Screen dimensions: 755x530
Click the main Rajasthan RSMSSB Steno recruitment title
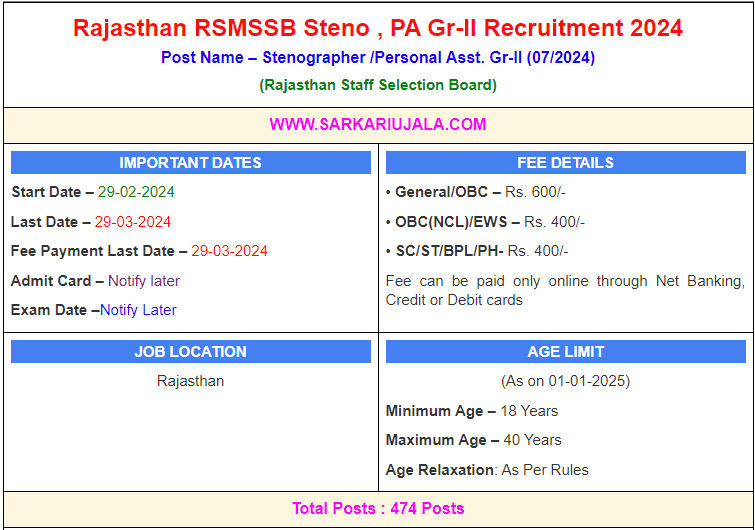[x=377, y=27]
